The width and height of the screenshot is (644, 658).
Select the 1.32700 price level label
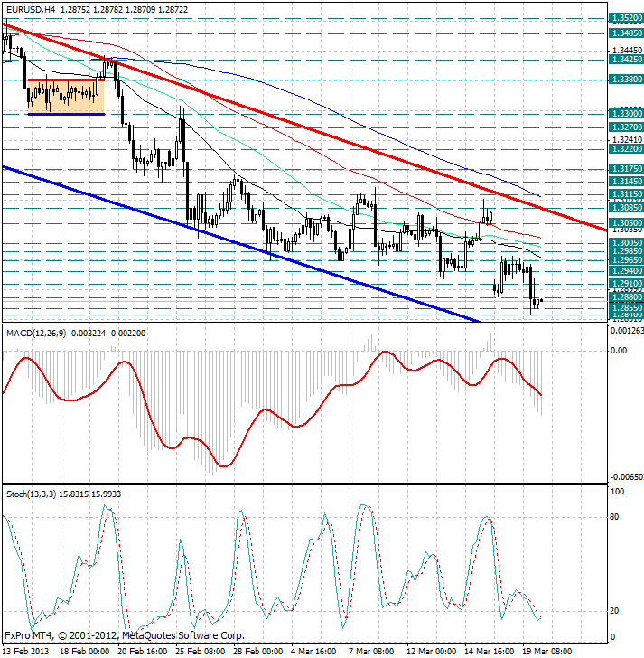[626, 127]
